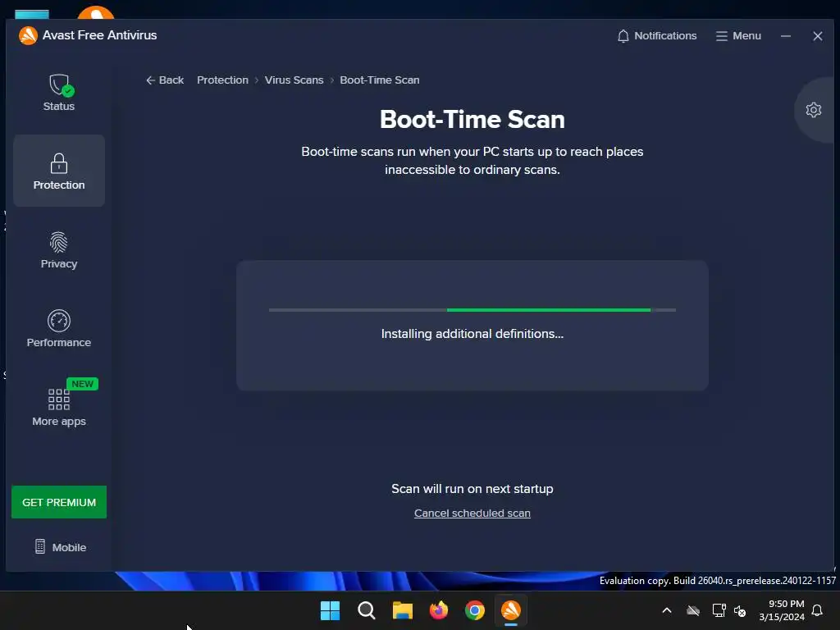Screen dimensions: 840x630
Task: Navigate to Virus Scans breadcrumb
Action: 294,80
